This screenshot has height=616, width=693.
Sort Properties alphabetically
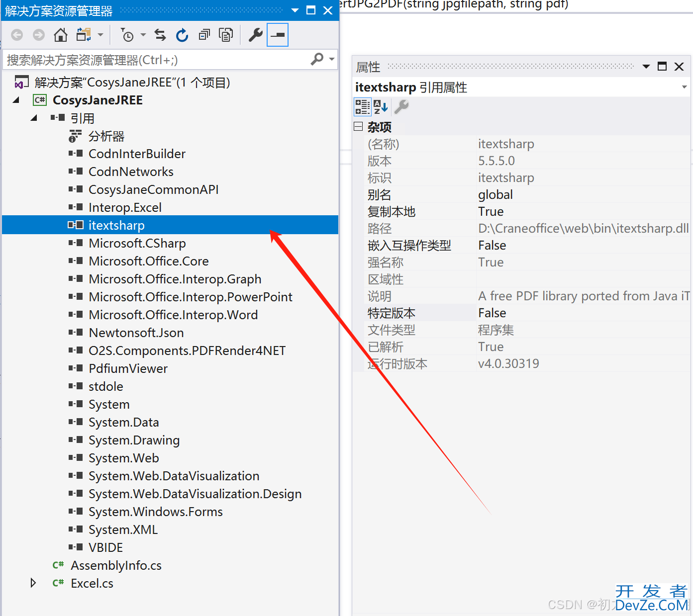(381, 107)
